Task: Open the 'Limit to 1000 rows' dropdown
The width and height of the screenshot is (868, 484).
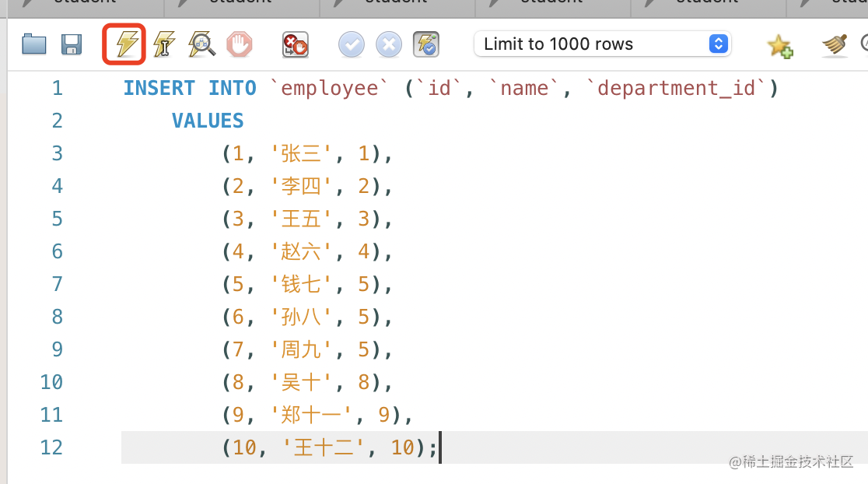Action: tap(603, 44)
